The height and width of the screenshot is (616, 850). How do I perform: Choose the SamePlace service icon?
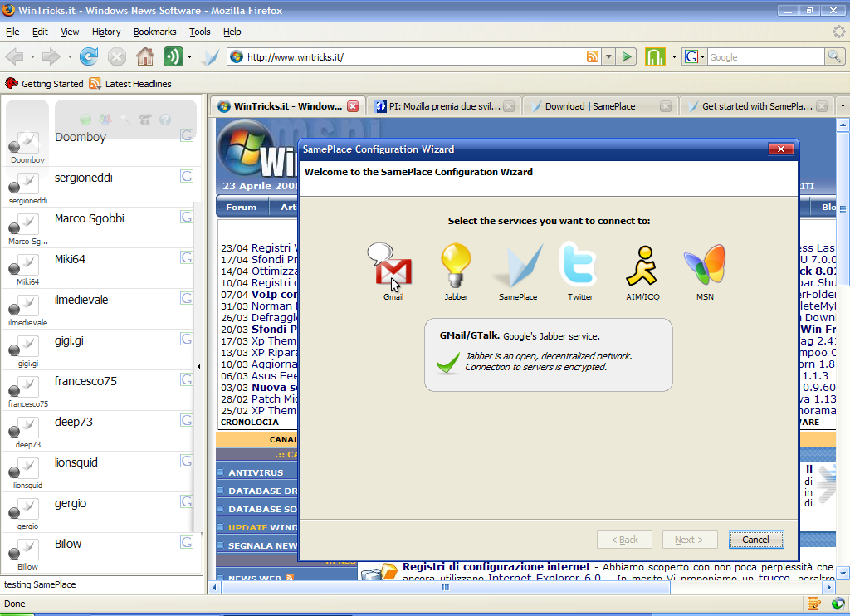point(518,266)
